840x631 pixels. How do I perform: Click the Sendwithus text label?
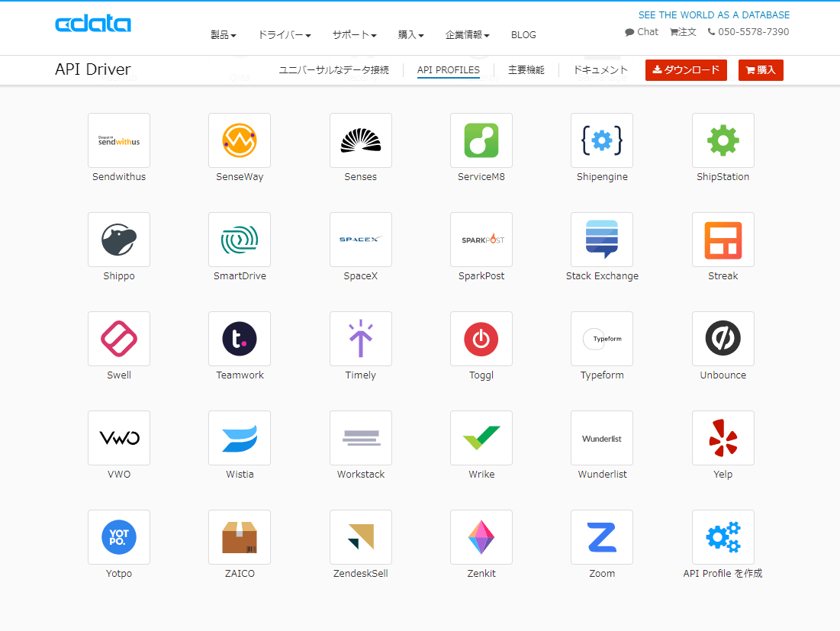pyautogui.click(x=119, y=177)
